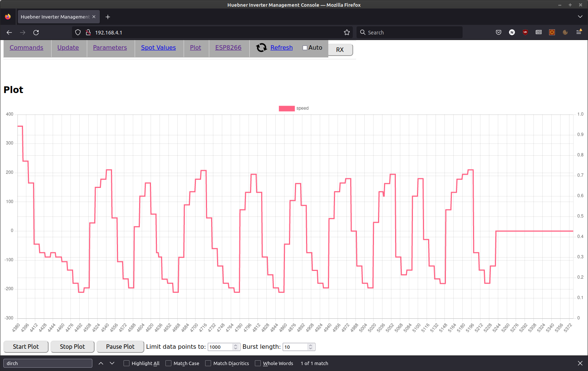Reload the page with the browser reload button
This screenshot has width=588, height=371.
click(x=36, y=33)
